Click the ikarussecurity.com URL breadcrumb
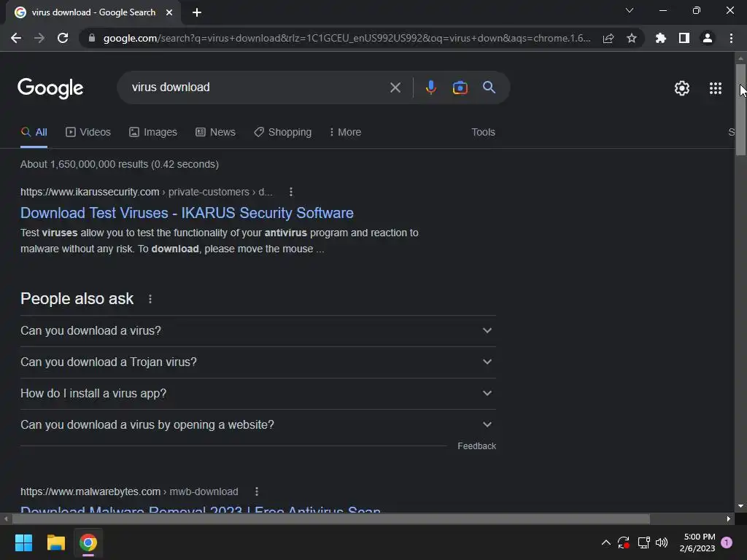Screen dimensions: 747x560 (146, 192)
